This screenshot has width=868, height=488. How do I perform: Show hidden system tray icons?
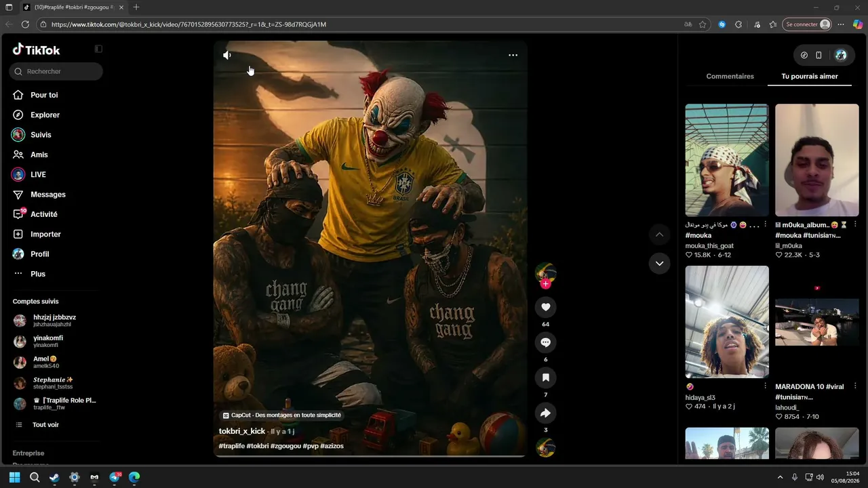780,477
